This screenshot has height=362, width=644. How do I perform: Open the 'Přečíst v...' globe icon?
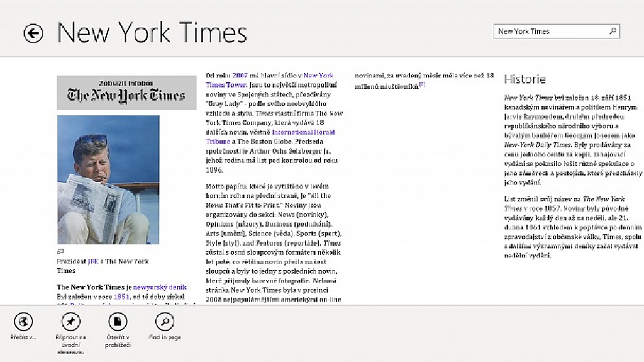tap(23, 321)
